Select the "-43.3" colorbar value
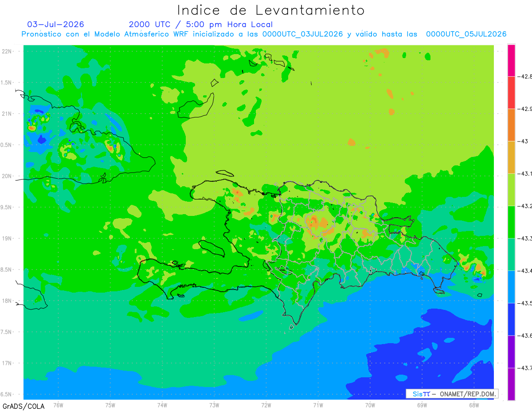 pos(524,238)
